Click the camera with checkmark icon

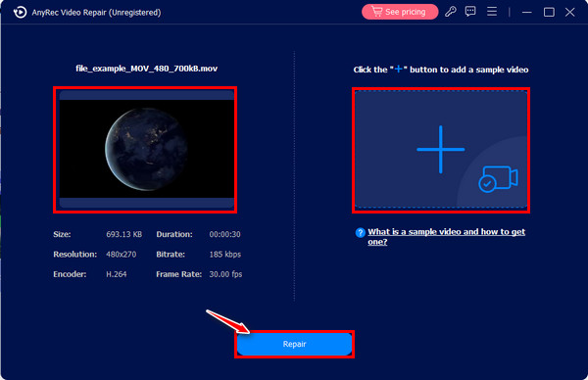click(498, 179)
